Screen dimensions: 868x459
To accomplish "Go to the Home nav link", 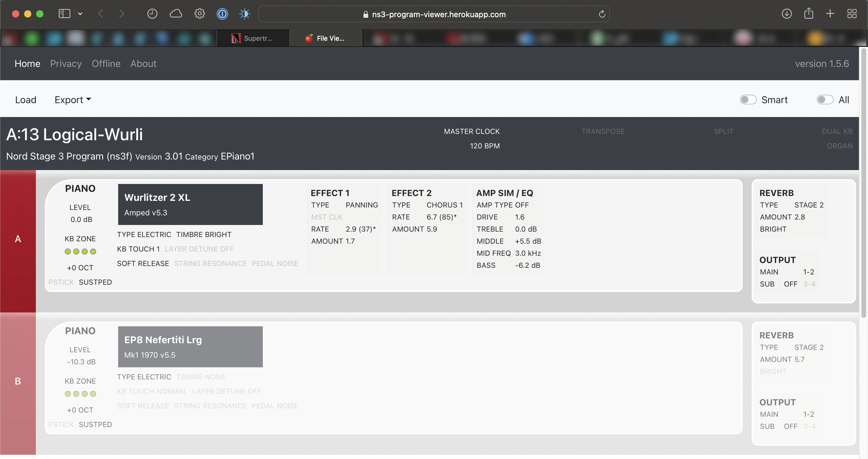I will [27, 63].
